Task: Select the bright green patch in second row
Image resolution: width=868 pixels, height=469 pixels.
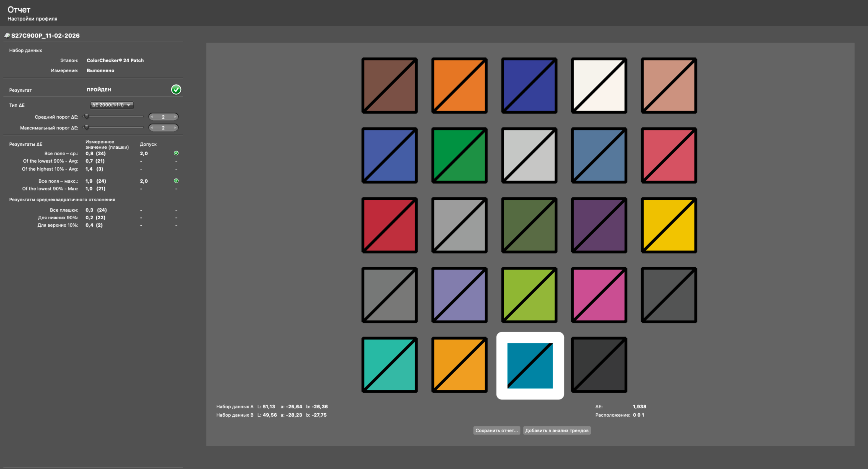Action: click(x=459, y=155)
